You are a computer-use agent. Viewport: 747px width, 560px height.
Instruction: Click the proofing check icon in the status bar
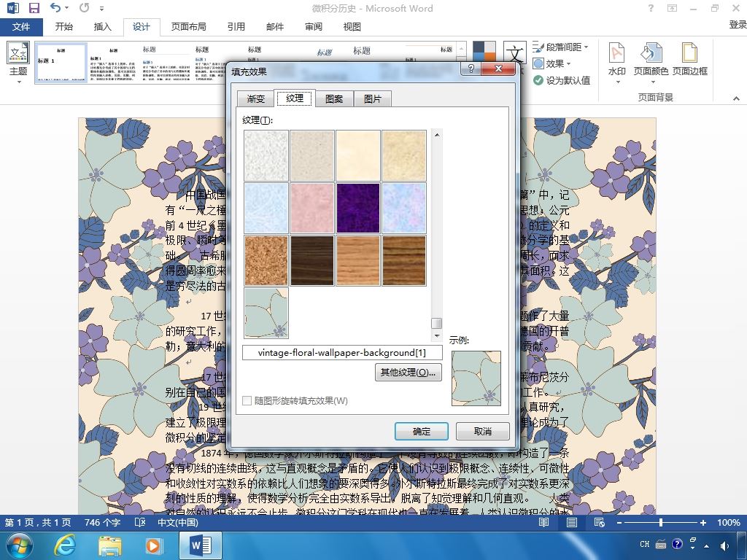[139, 522]
